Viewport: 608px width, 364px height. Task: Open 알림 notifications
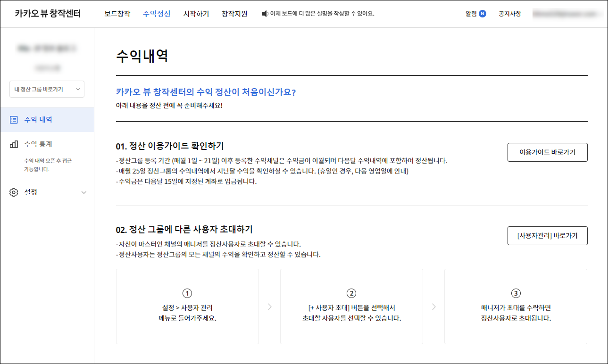[471, 14]
